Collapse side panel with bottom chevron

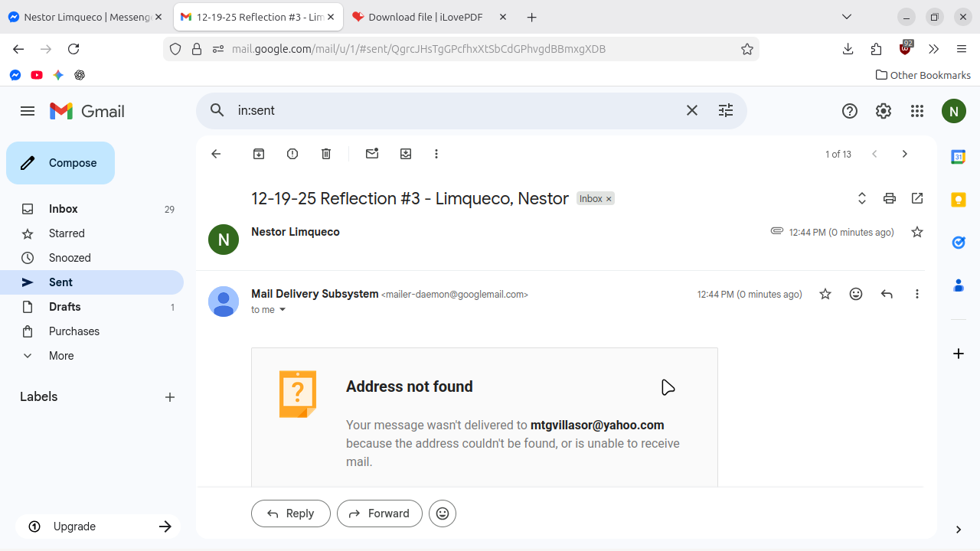[958, 530]
